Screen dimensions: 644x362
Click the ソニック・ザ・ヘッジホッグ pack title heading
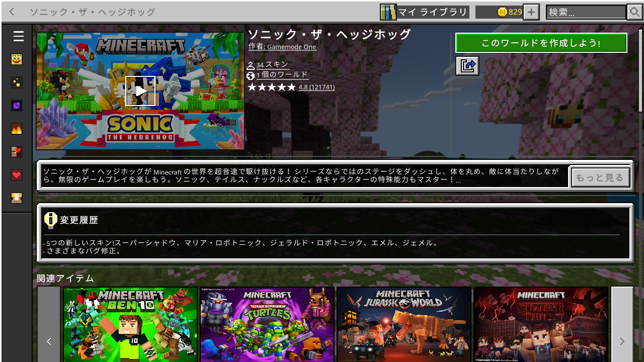point(330,34)
